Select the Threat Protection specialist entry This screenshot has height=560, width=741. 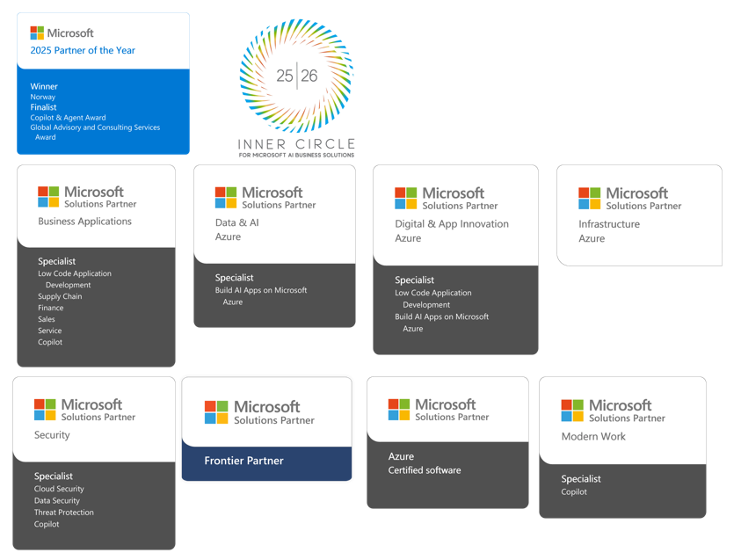pos(63,512)
